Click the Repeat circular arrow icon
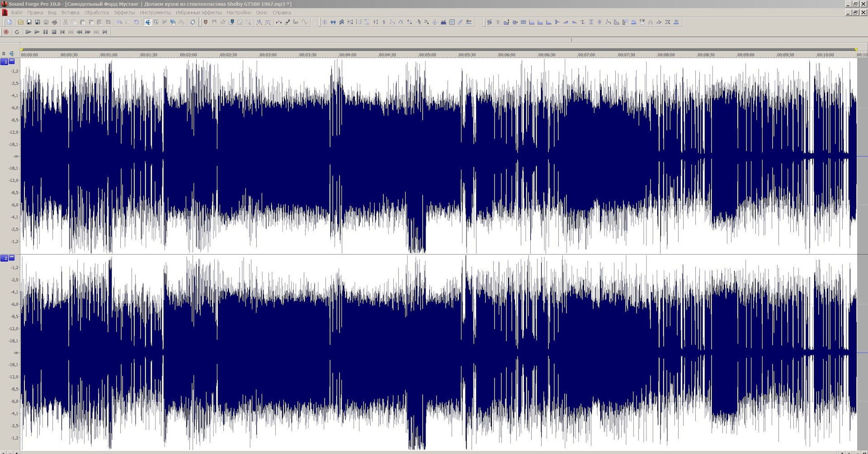The height and width of the screenshot is (454, 868). (x=137, y=22)
